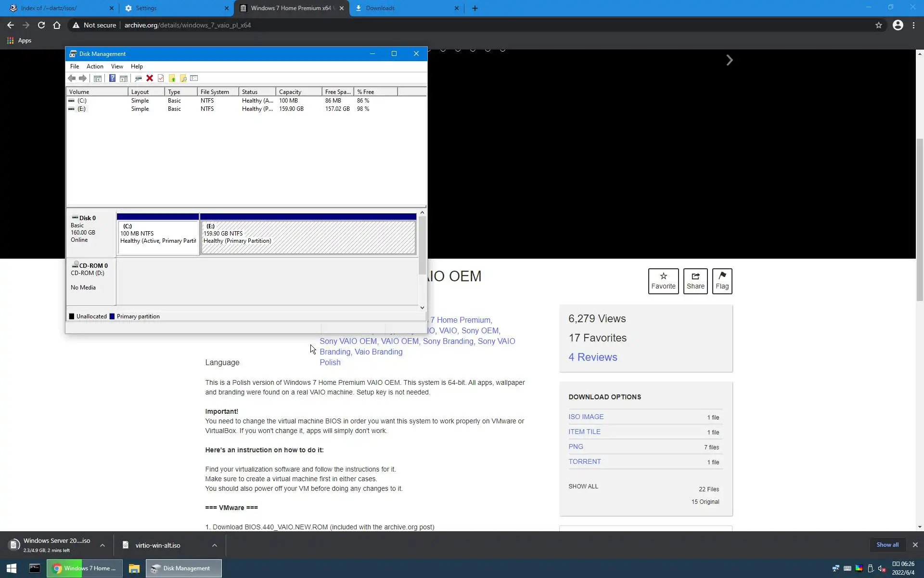Viewport: 924px width, 578px height.
Task: Click the red X delete icon in toolbar
Action: pos(150,79)
